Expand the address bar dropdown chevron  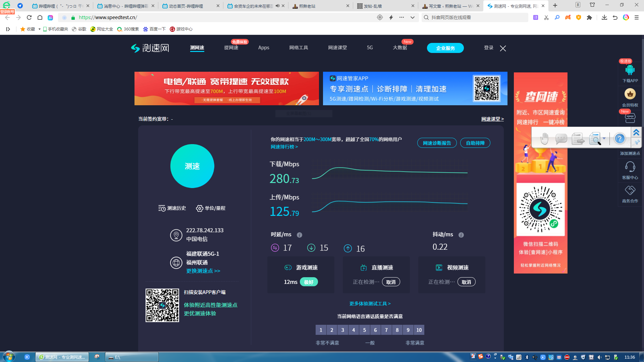pyautogui.click(x=413, y=17)
